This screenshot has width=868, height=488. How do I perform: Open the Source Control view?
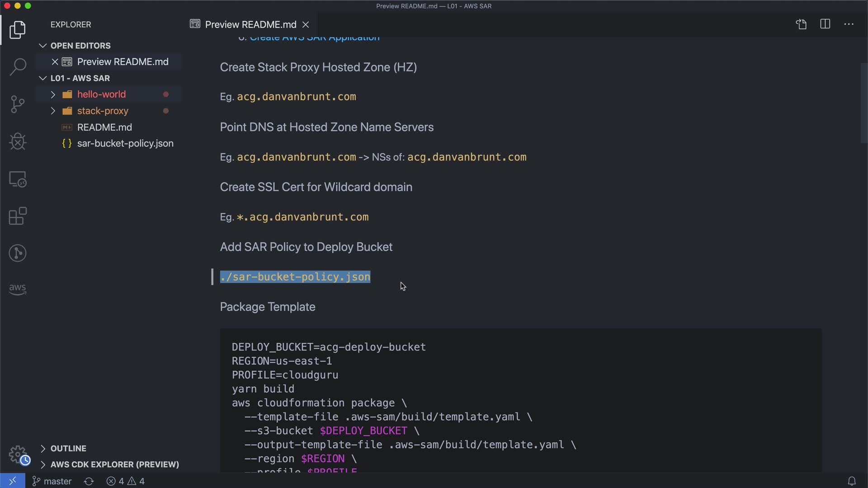pyautogui.click(x=18, y=104)
